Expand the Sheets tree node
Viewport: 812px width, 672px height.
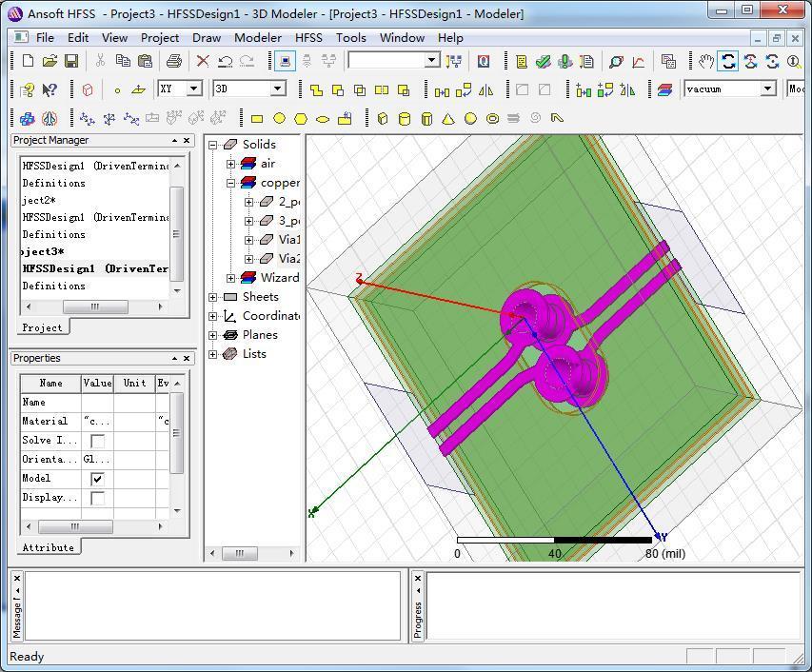[213, 297]
